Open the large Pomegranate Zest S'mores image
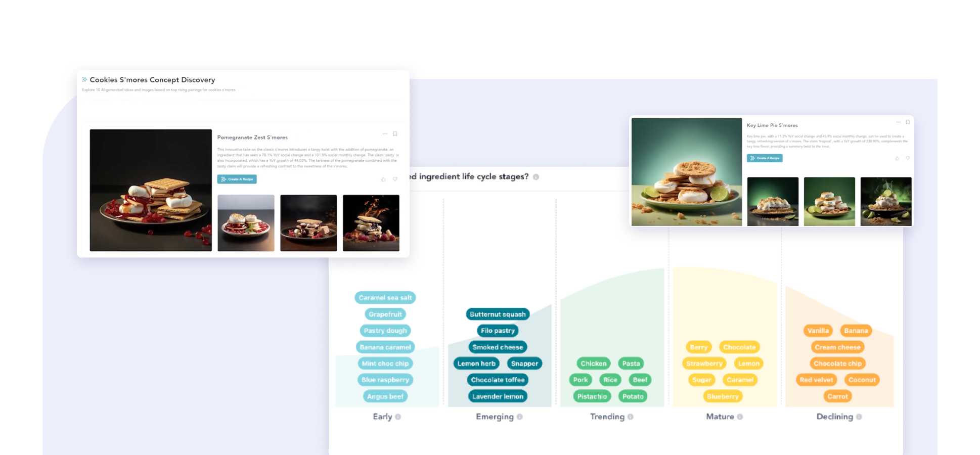The image size is (980, 455). (x=151, y=190)
